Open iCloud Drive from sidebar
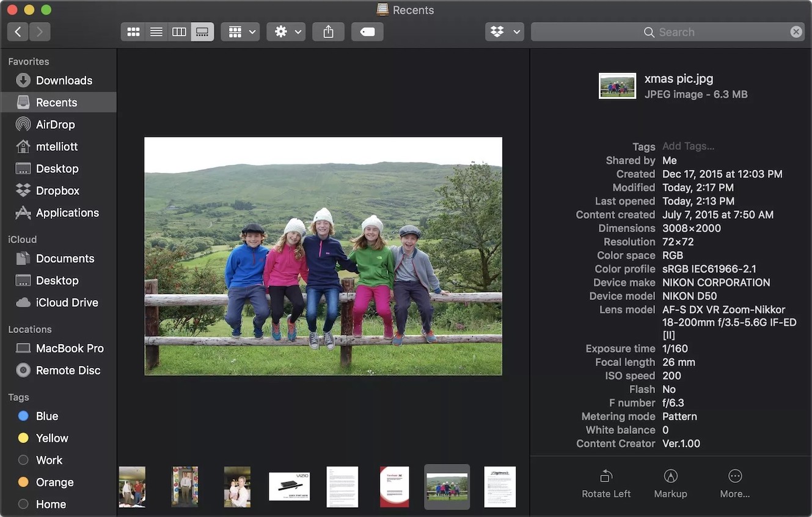 pos(67,302)
